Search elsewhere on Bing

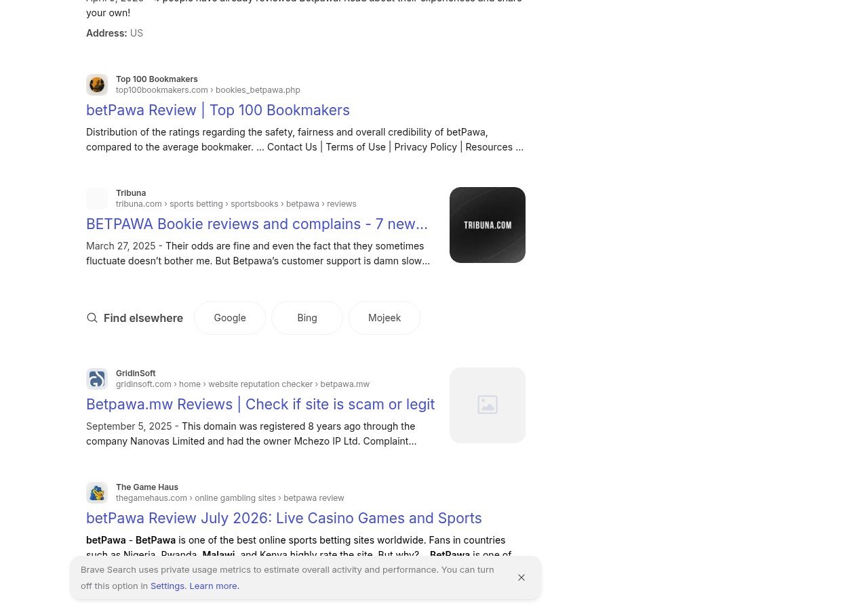(x=307, y=318)
